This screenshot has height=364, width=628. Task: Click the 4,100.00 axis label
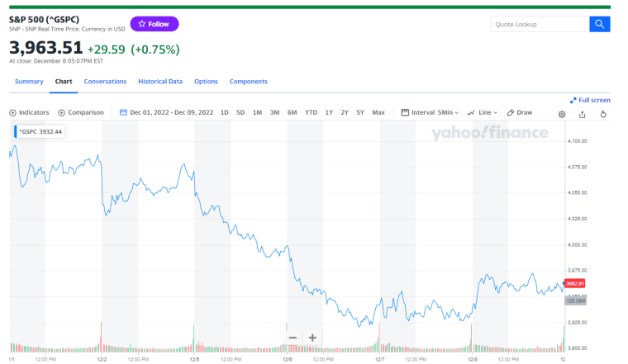(x=577, y=141)
